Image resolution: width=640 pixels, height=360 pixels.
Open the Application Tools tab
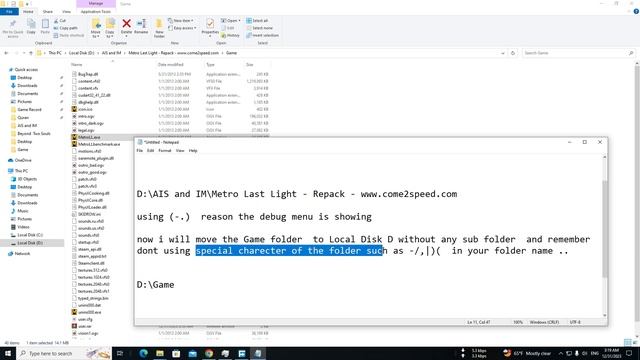coord(96,12)
